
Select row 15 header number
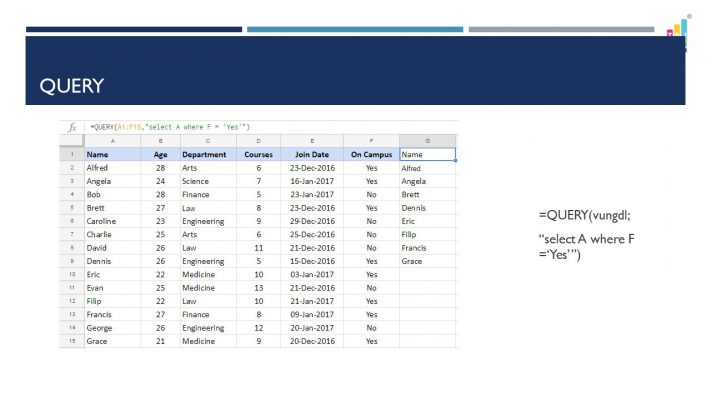tap(72, 341)
